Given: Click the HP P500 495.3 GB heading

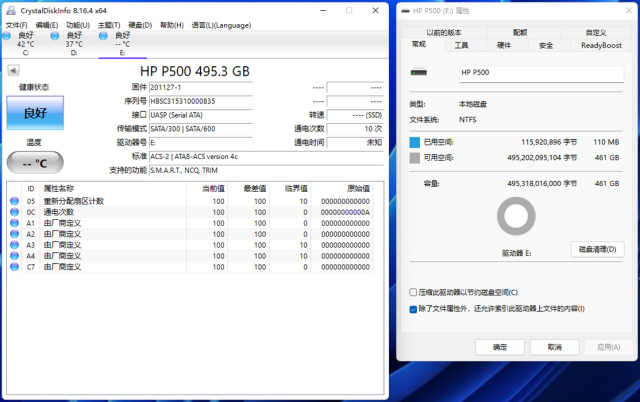Looking at the screenshot, I should [195, 71].
